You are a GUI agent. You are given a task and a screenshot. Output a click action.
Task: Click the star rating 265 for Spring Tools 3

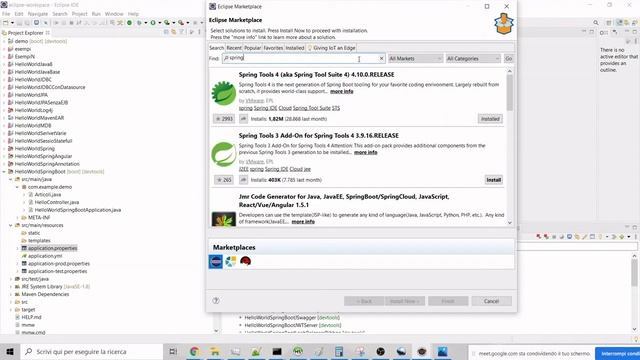click(x=224, y=180)
